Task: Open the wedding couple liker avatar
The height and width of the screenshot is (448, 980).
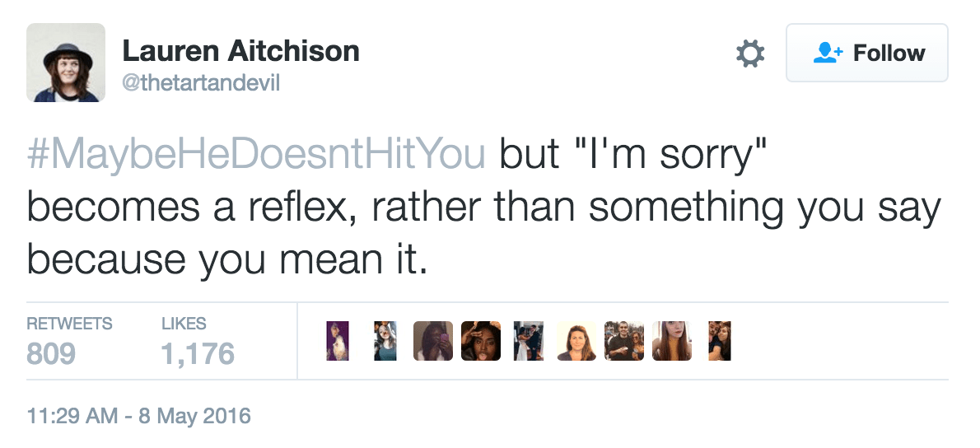Action: 528,341
